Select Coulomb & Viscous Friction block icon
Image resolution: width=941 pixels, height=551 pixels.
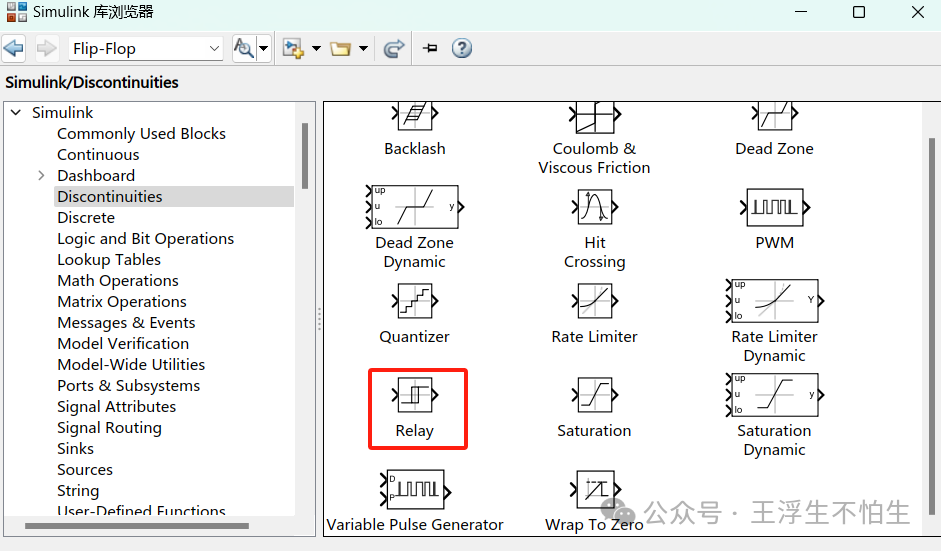[594, 116]
